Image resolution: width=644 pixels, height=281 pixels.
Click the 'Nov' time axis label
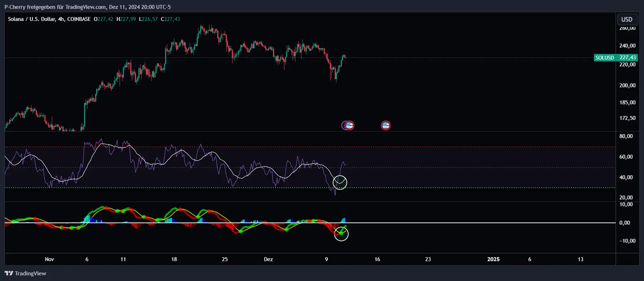point(49,259)
